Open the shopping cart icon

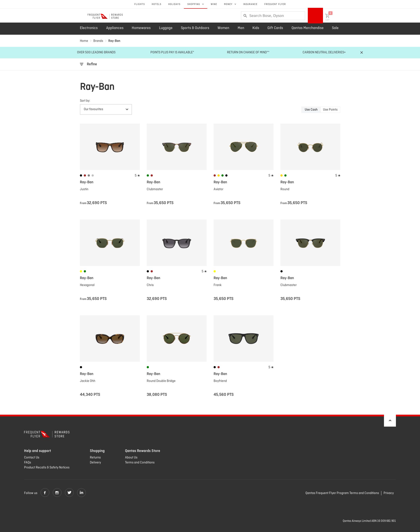point(327,16)
